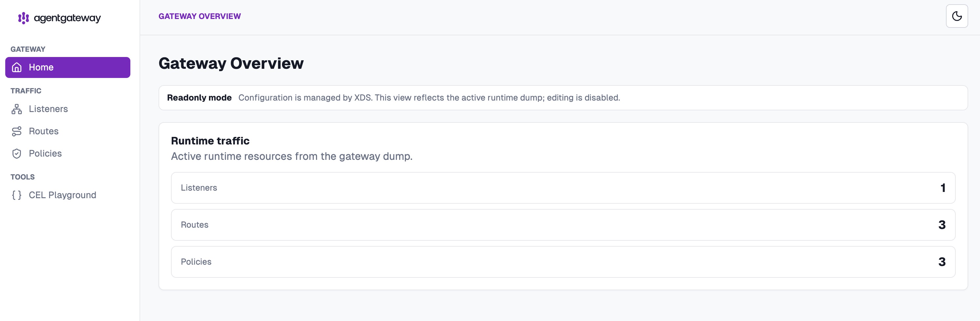Click the TRAFFIC sidebar section label
This screenshot has height=321, width=980.
[26, 91]
